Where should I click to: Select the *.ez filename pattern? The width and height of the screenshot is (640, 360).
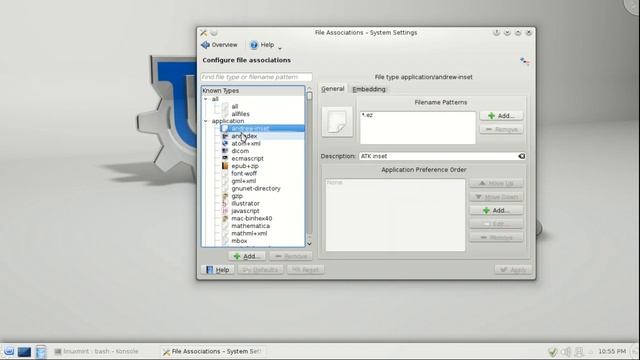coord(367,115)
